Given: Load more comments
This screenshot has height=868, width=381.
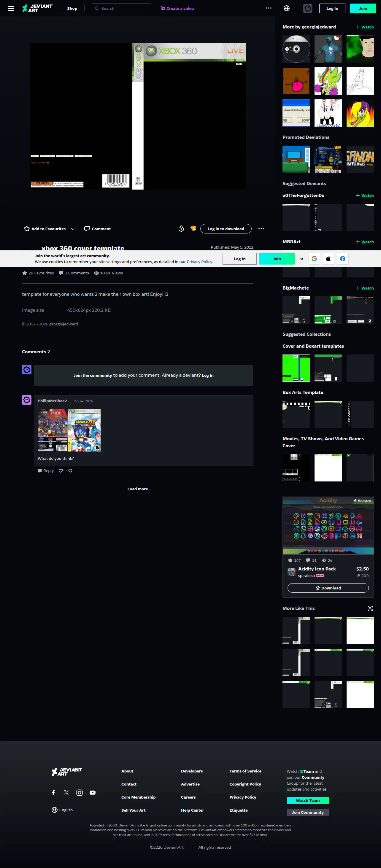Looking at the screenshot, I should 138,489.
